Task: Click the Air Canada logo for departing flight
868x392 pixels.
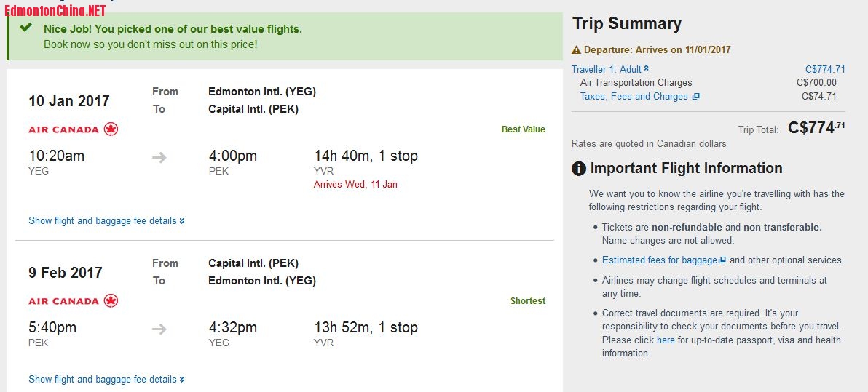Action: coord(73,129)
